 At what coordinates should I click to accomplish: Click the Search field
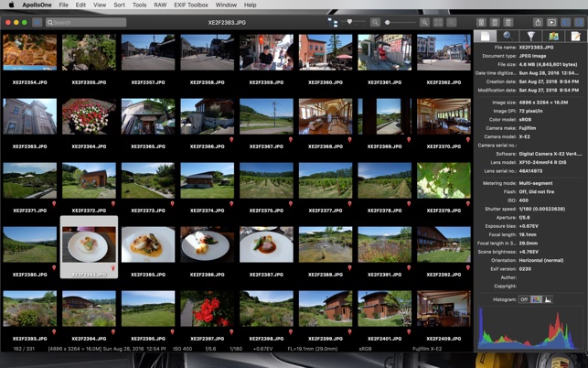(87, 22)
